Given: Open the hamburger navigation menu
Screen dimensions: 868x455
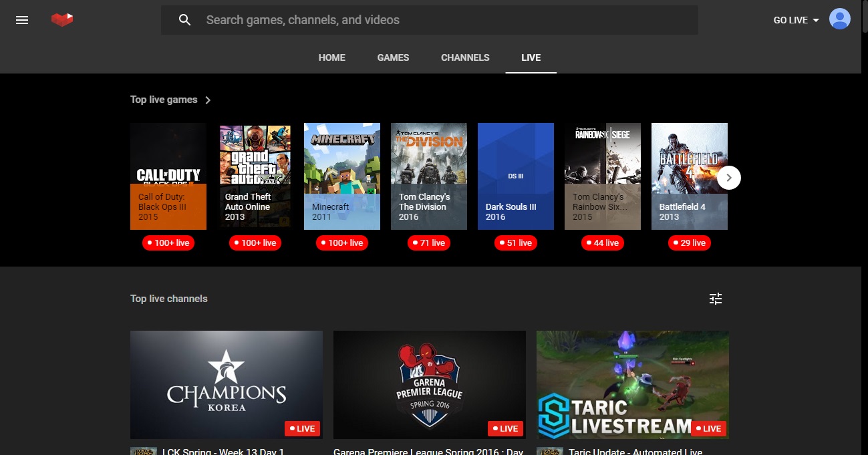Looking at the screenshot, I should [22, 20].
